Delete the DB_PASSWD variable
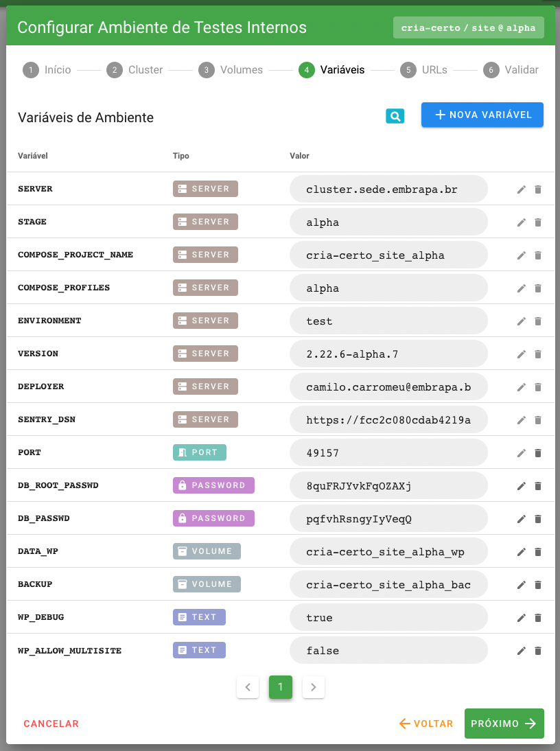560x751 pixels. tap(538, 519)
